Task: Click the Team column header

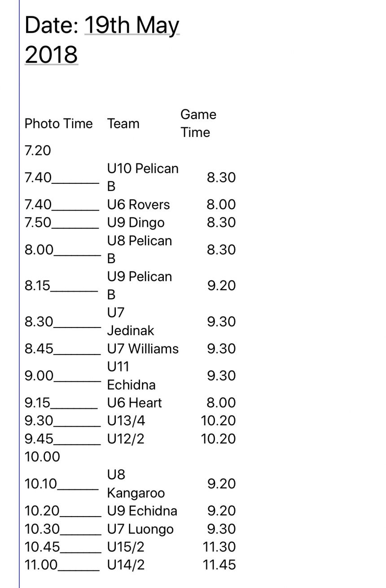Action: (x=123, y=124)
